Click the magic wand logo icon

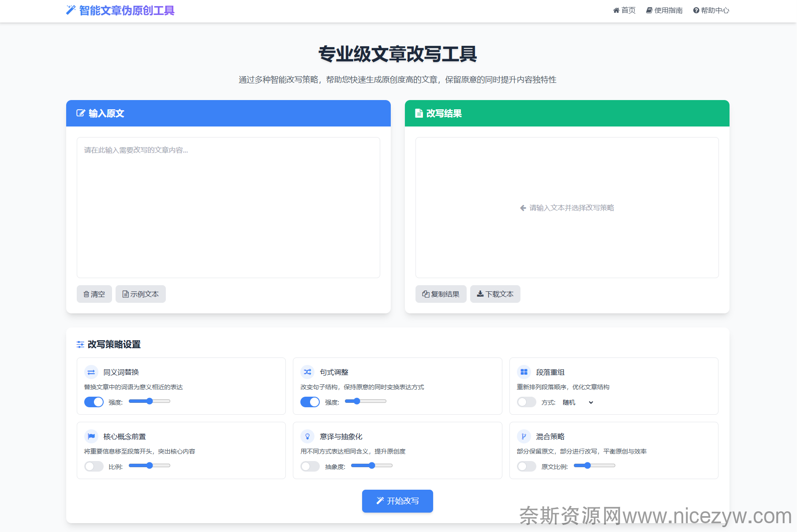point(71,10)
